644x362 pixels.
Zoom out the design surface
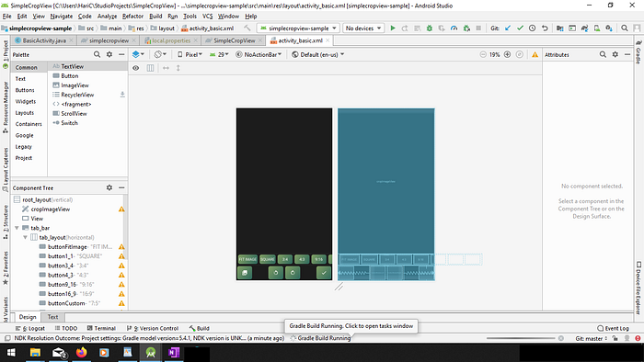tap(483, 54)
